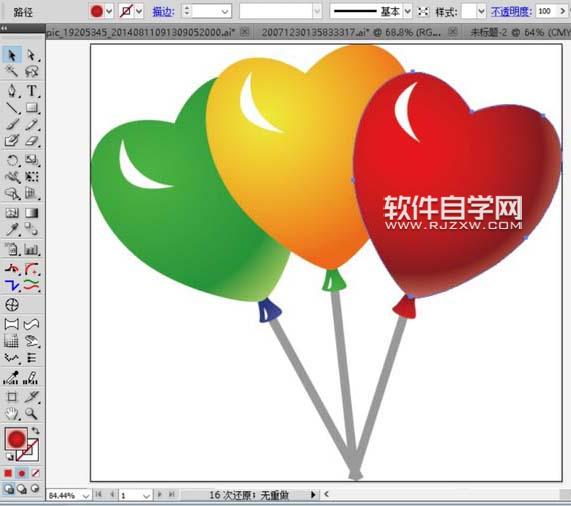Pick the Magic Wand tool
The height and width of the screenshot is (506, 571).
(12, 71)
